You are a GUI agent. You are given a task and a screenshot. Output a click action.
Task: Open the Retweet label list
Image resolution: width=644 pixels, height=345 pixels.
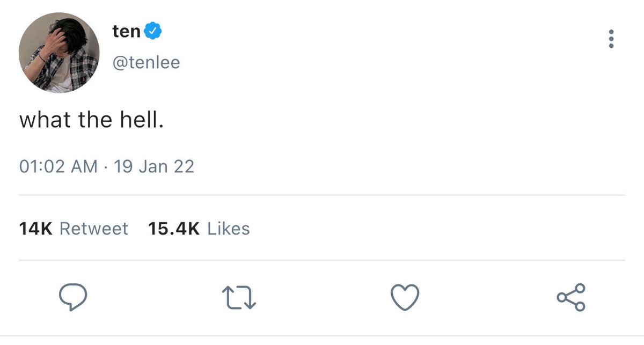click(x=94, y=229)
